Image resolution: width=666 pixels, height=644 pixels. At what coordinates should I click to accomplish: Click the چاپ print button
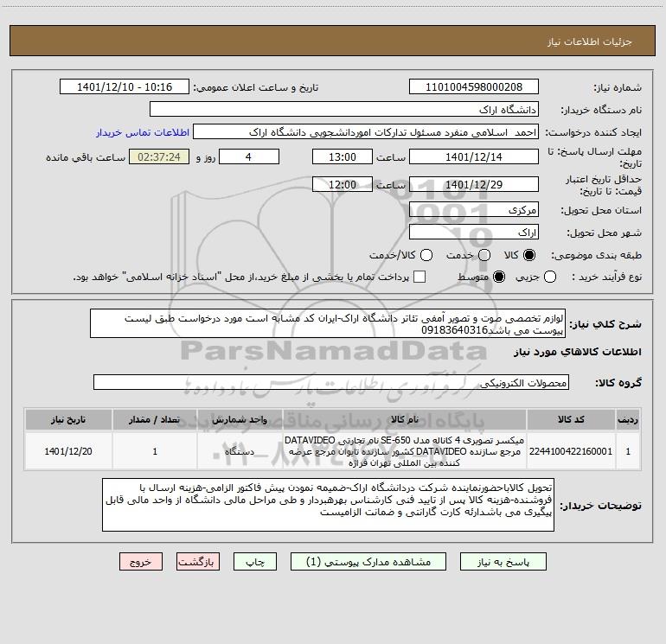[255, 562]
